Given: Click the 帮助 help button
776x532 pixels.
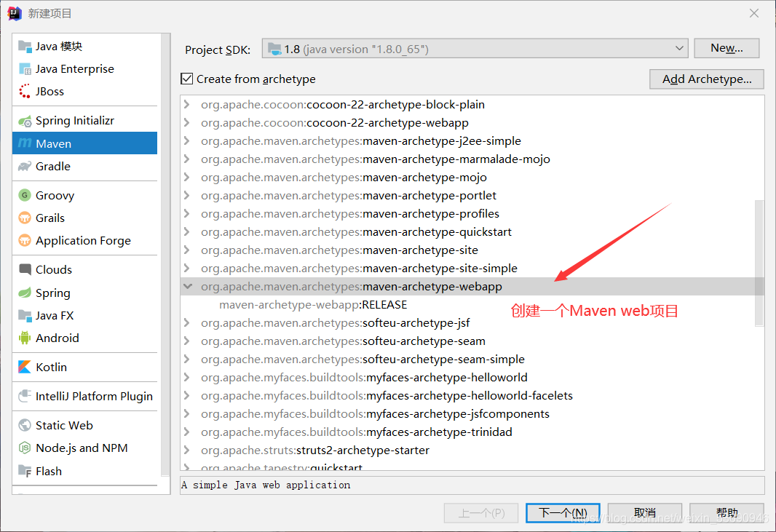Looking at the screenshot, I should click(726, 512).
